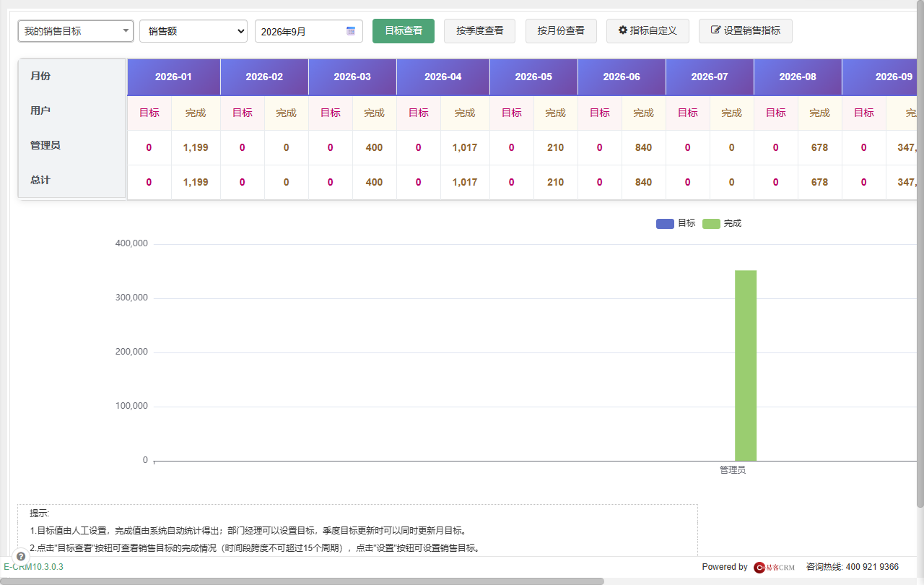Click the vertical page scrollbar

pos(920,253)
